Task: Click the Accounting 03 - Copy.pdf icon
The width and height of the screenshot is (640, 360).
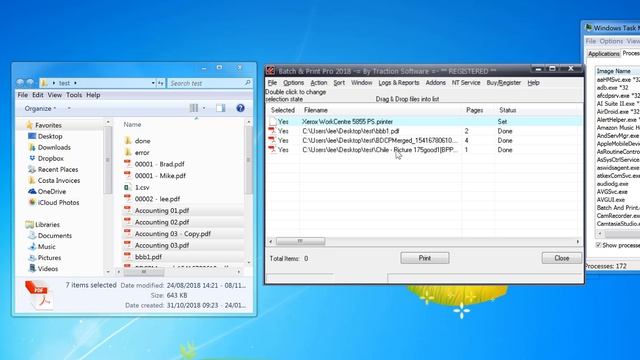Action: (128, 233)
